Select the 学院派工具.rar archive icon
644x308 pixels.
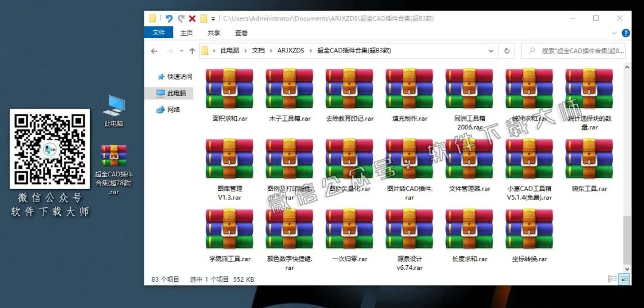pyautogui.click(x=230, y=229)
